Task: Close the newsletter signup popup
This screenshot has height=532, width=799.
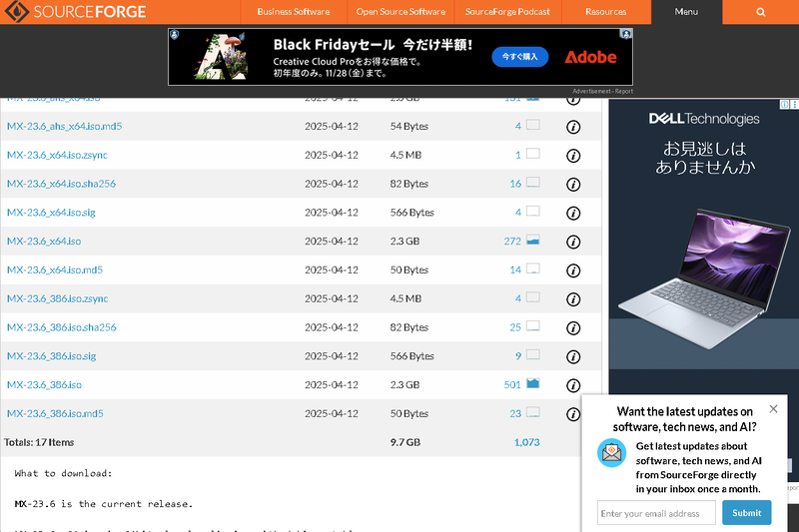Action: point(773,409)
